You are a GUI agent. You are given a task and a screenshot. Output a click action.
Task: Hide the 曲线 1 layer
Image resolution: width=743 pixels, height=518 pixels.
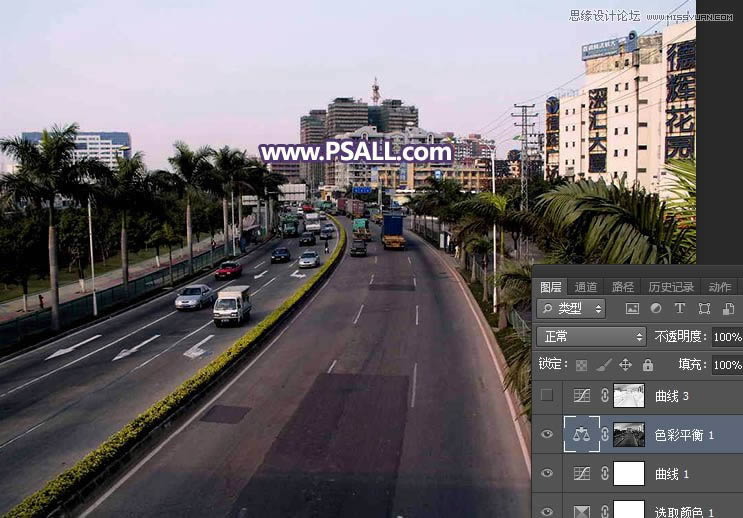547,473
